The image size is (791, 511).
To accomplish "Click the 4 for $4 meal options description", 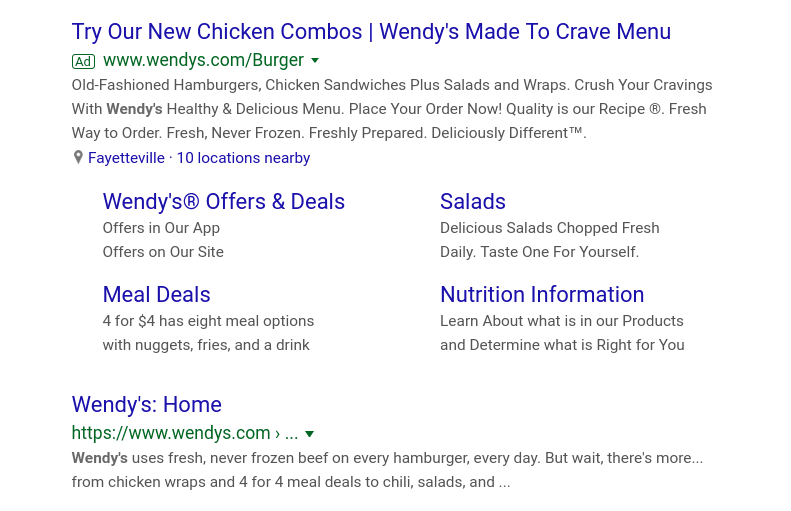I will click(x=208, y=333).
